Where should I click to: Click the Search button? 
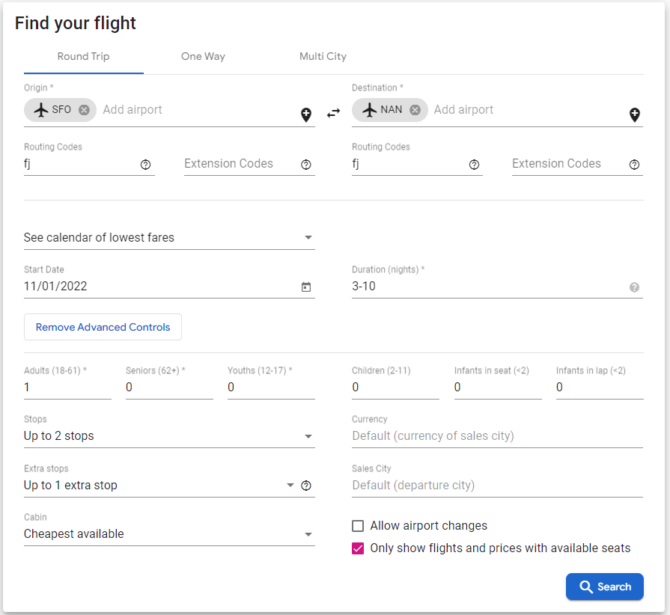pyautogui.click(x=605, y=587)
